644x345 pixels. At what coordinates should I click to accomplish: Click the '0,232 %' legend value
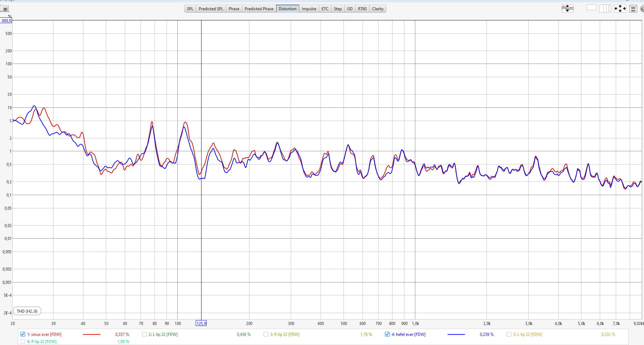point(608,334)
